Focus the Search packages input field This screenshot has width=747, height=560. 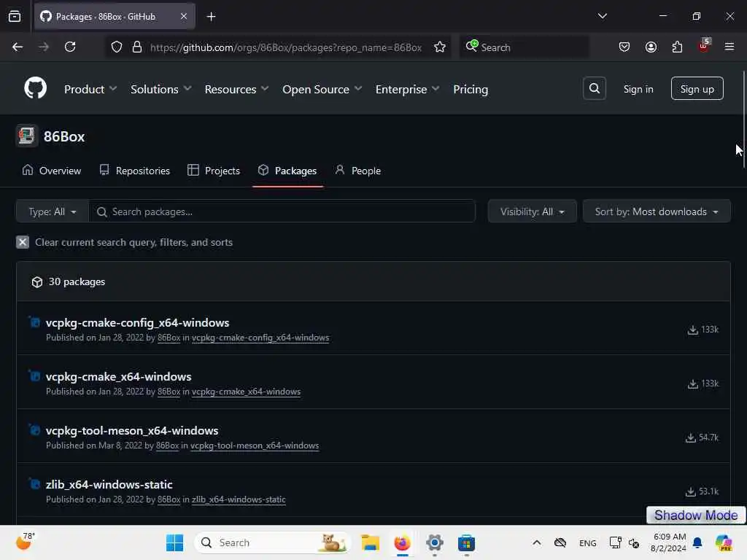(282, 211)
